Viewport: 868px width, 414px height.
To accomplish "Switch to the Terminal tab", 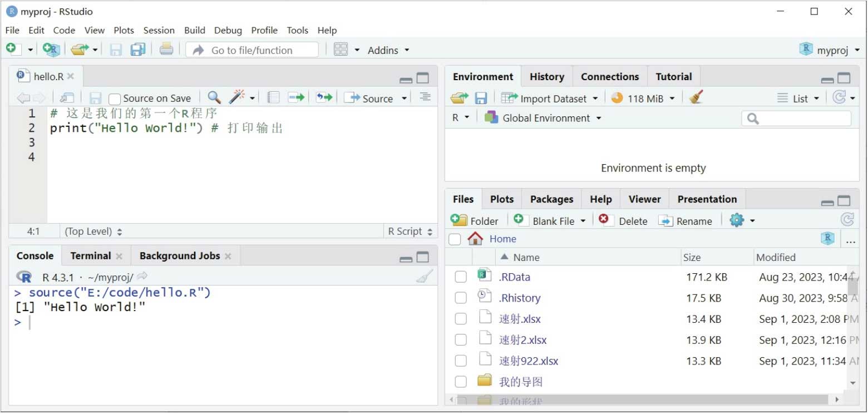I will pyautogui.click(x=90, y=256).
